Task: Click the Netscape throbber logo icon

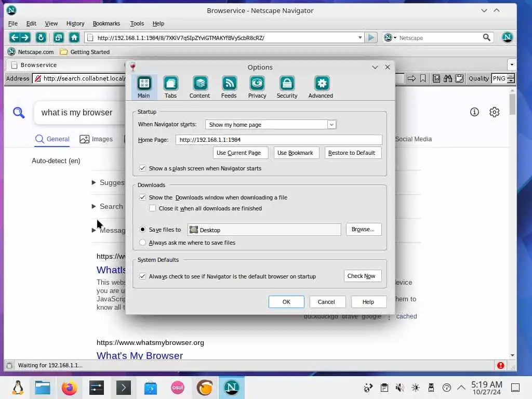Action: coord(507,37)
